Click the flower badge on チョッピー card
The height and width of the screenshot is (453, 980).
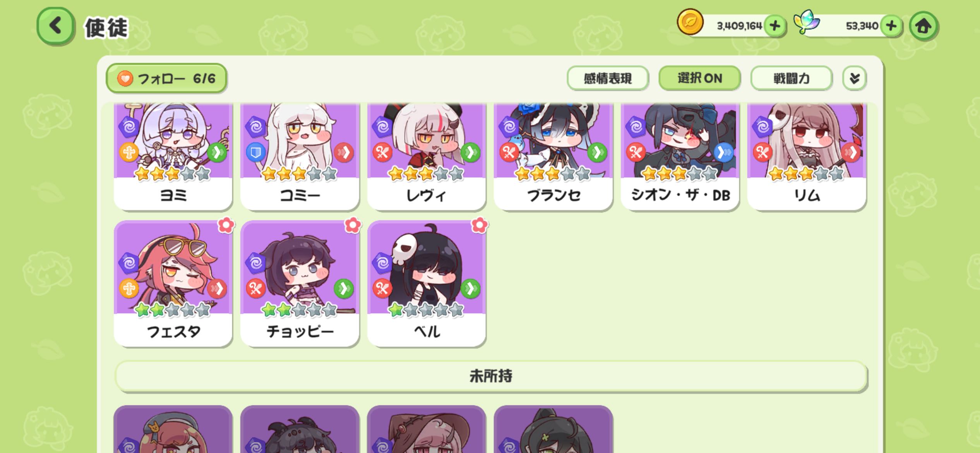tap(353, 225)
